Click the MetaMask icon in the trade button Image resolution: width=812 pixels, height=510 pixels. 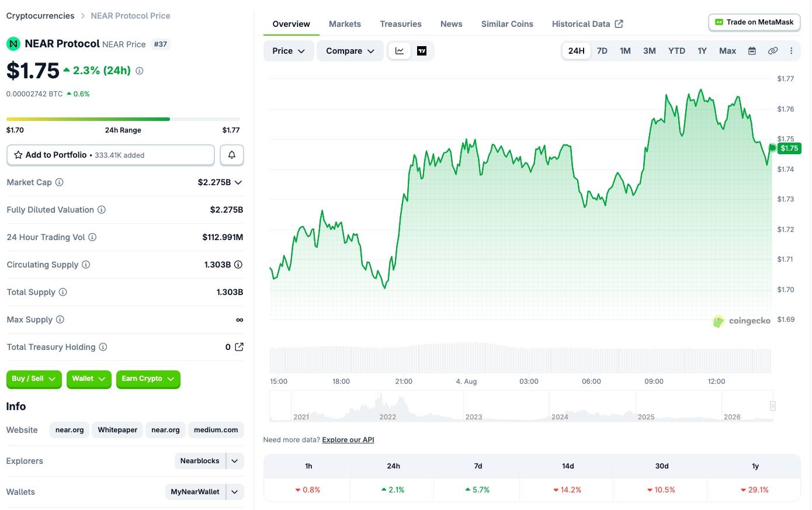pos(719,22)
